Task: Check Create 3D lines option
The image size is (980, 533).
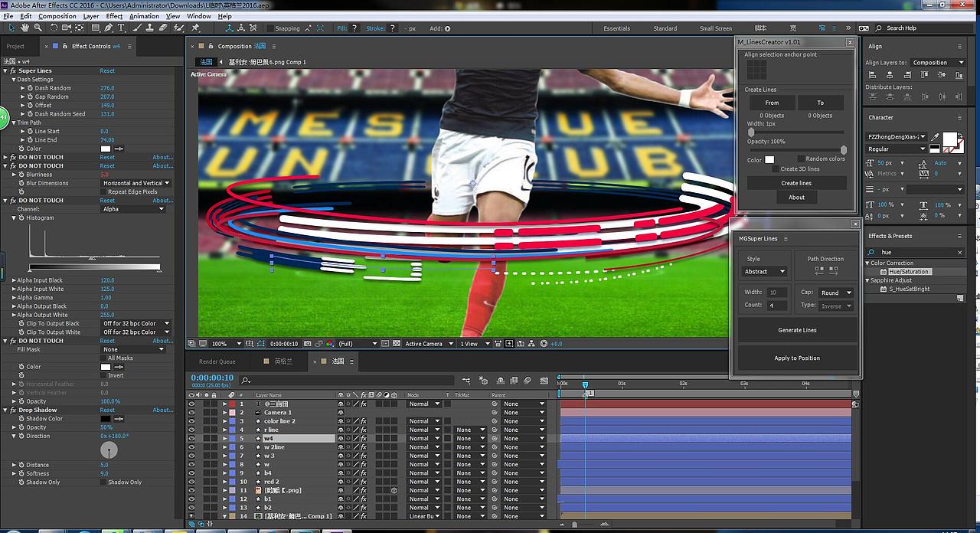Action: coord(776,168)
